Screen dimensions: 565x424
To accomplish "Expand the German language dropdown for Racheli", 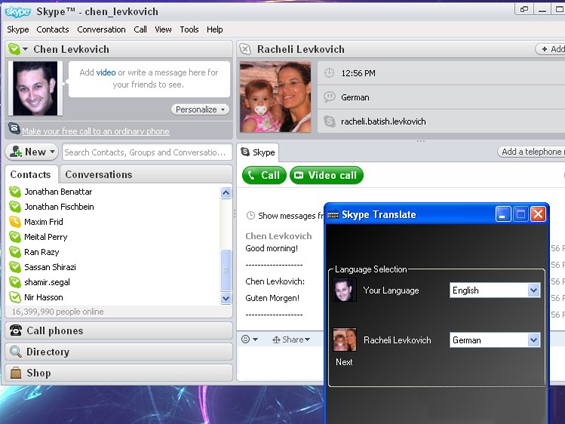I will pos(534,340).
